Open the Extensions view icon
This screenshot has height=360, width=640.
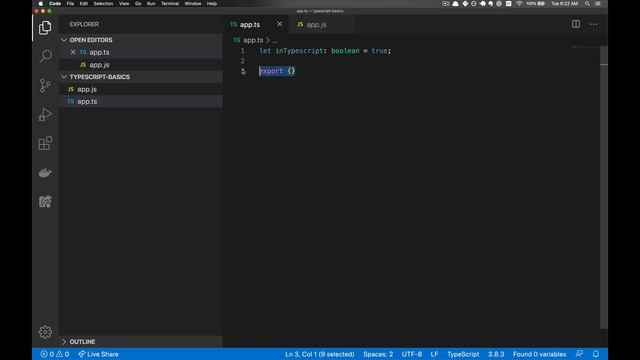(45, 143)
